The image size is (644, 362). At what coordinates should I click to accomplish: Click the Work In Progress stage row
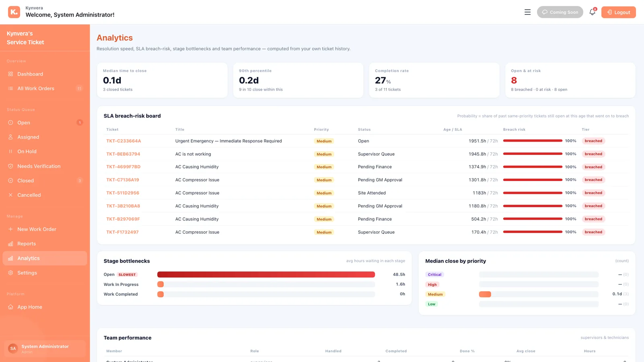pos(254,284)
